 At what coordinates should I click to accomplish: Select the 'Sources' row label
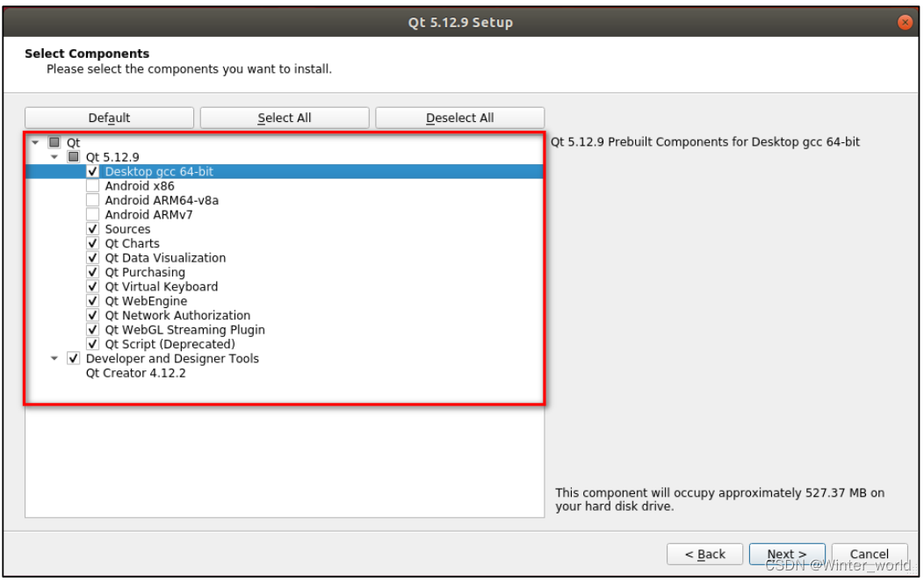pos(127,229)
